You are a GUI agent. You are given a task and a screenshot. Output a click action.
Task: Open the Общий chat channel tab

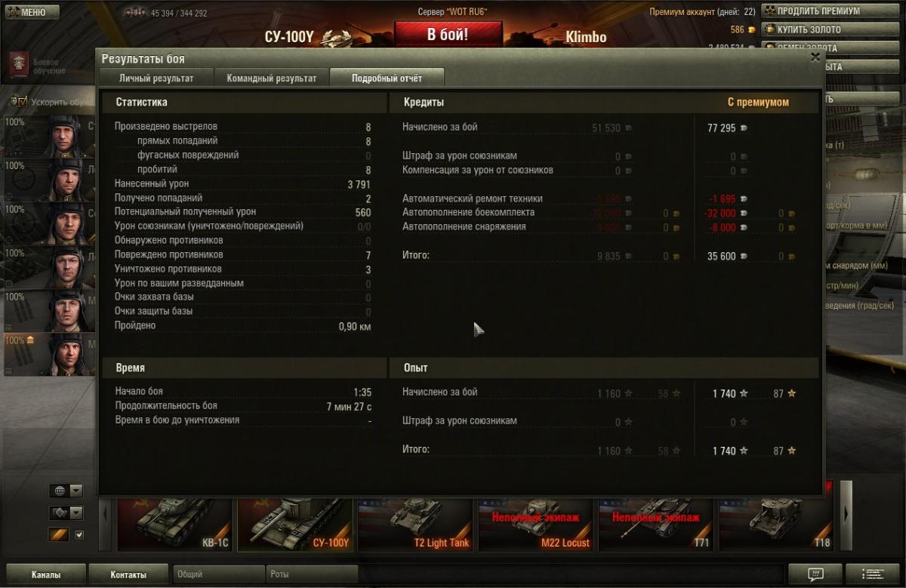218,574
